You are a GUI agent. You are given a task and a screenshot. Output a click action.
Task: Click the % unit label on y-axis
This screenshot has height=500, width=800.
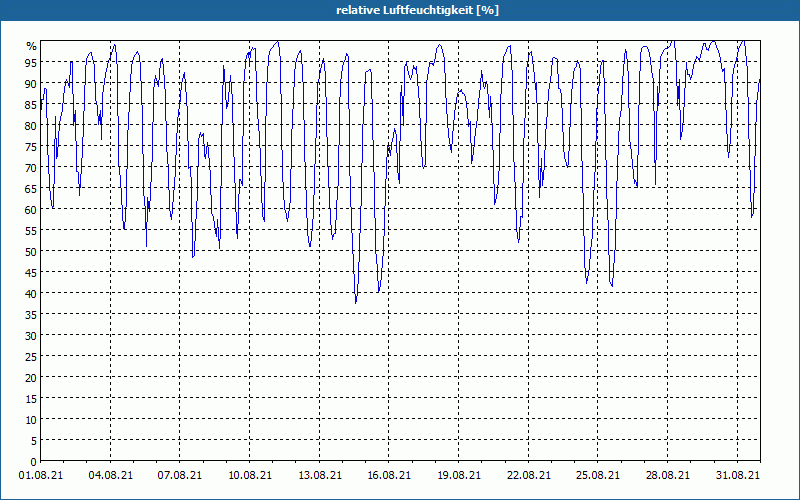[x=32, y=46]
